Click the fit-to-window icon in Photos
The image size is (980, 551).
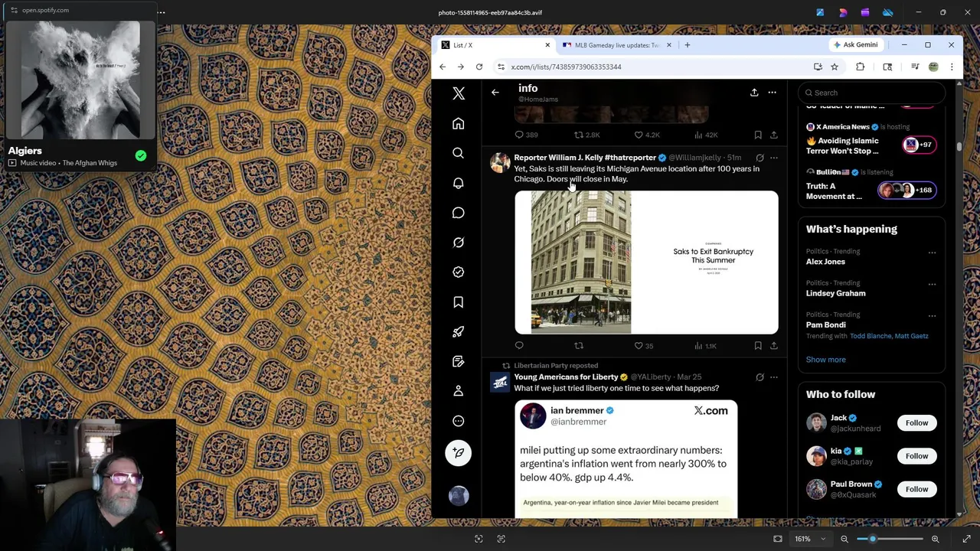coord(778,539)
